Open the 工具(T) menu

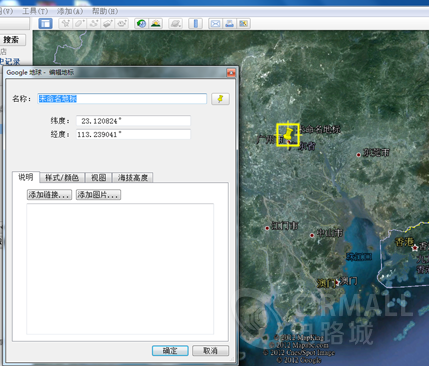(x=35, y=11)
